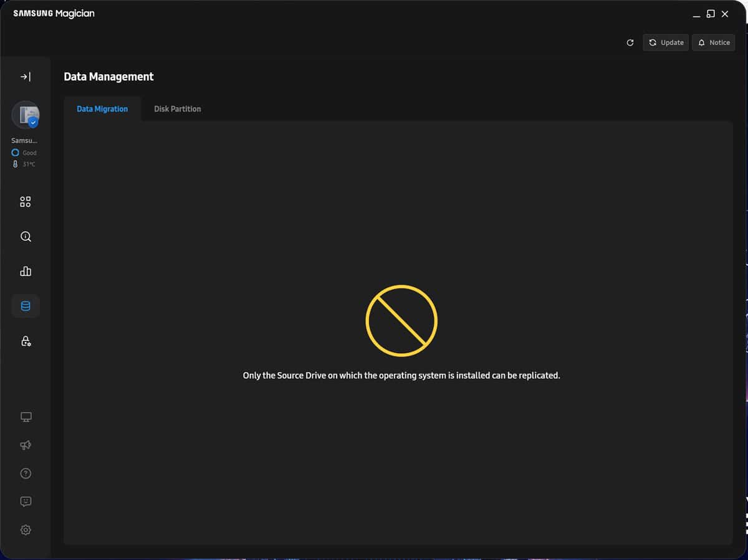Image resolution: width=748 pixels, height=560 pixels.
Task: Open the Help question mark icon
Action: click(26, 473)
